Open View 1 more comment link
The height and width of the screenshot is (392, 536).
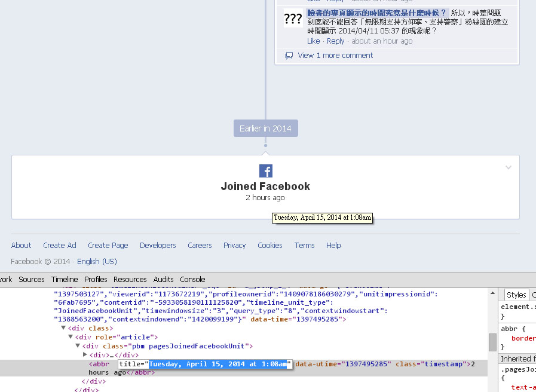[335, 56]
